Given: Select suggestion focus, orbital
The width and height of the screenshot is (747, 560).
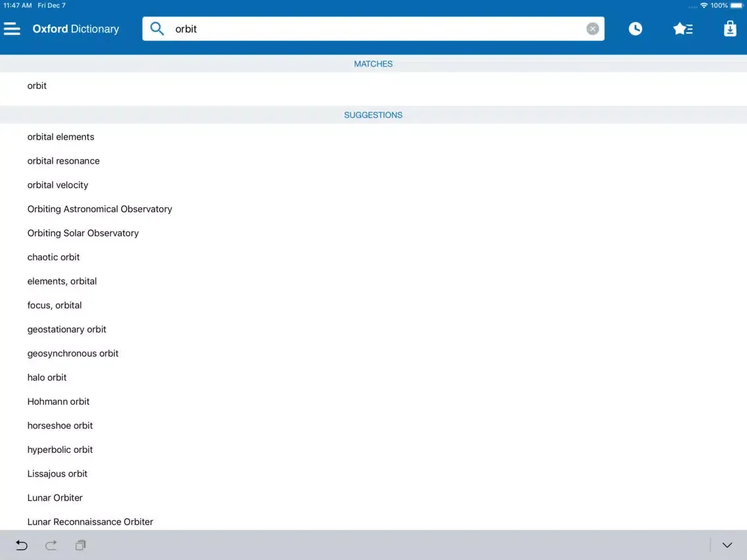Looking at the screenshot, I should [x=55, y=305].
